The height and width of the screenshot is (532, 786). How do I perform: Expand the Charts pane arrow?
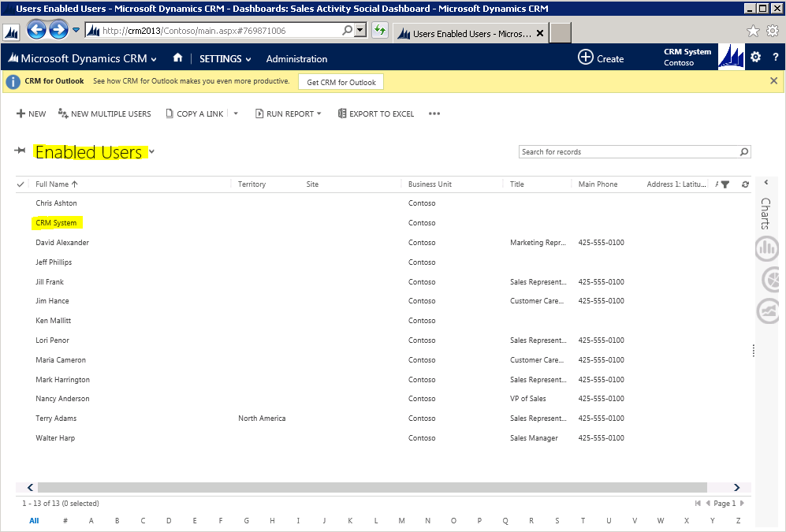click(766, 182)
